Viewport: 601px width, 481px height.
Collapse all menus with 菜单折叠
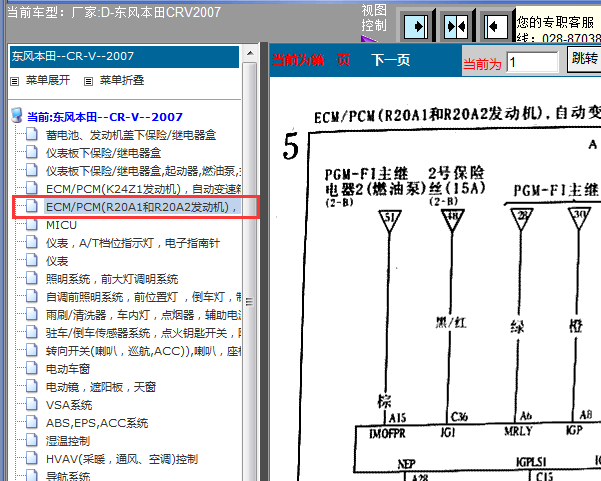(x=122, y=80)
